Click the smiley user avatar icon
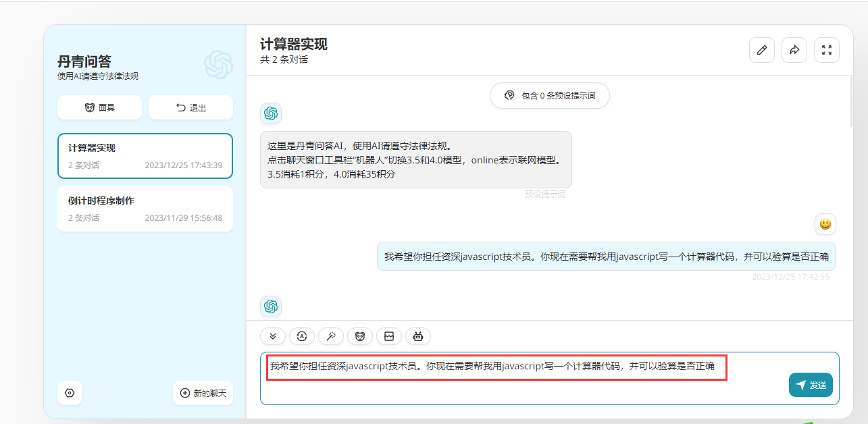 coord(825,223)
